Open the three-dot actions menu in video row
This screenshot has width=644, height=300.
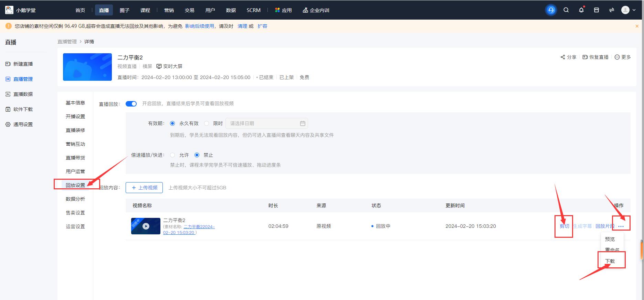click(x=621, y=226)
